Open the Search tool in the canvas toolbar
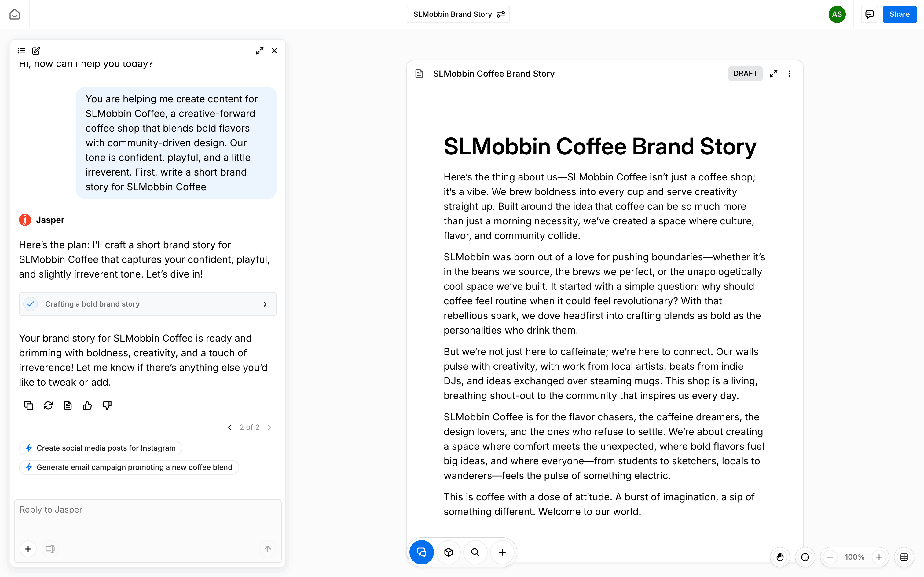Image resolution: width=924 pixels, height=577 pixels. point(475,552)
